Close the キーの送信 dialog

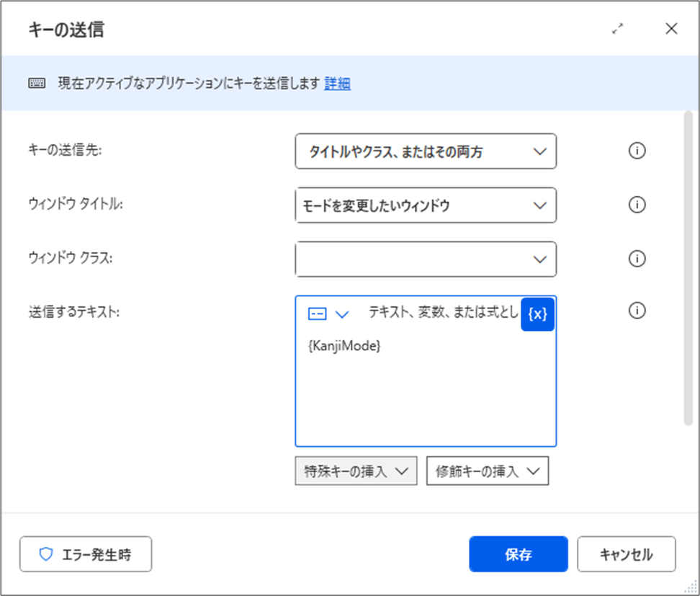[671, 29]
